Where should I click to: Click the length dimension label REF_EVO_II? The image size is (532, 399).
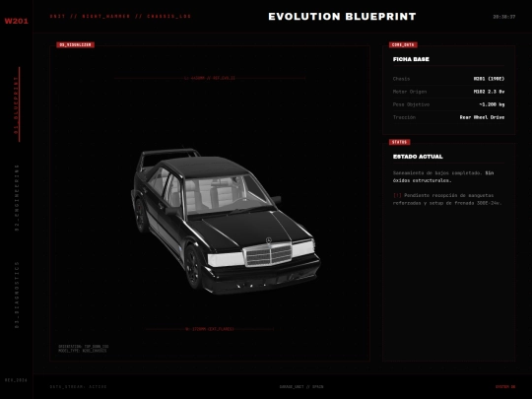click(x=210, y=78)
